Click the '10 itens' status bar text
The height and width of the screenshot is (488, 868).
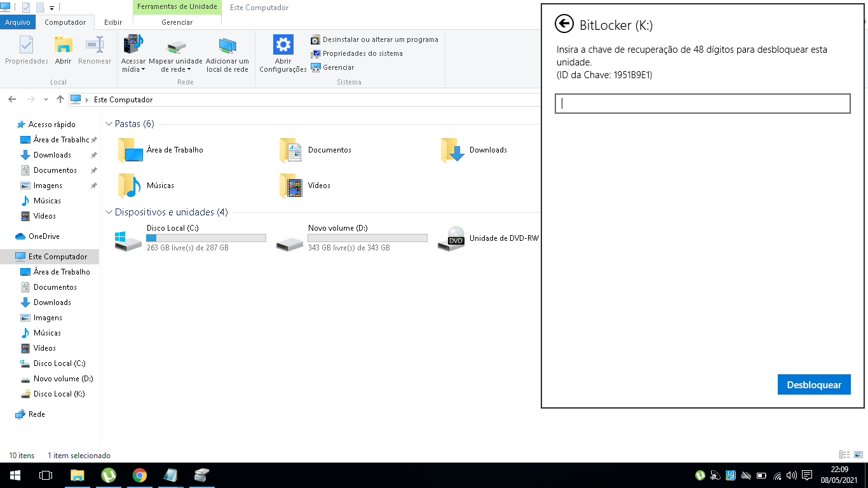(x=22, y=456)
